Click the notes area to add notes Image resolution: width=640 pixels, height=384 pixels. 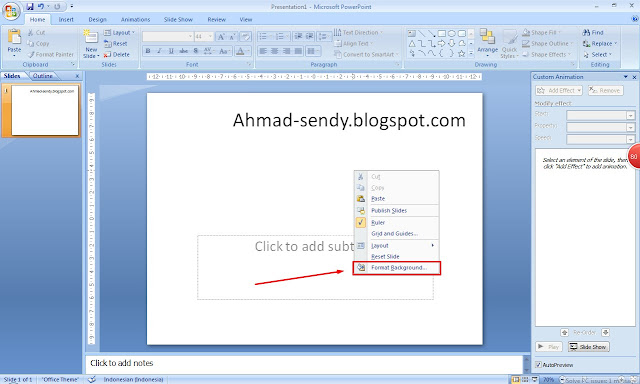pos(304,363)
